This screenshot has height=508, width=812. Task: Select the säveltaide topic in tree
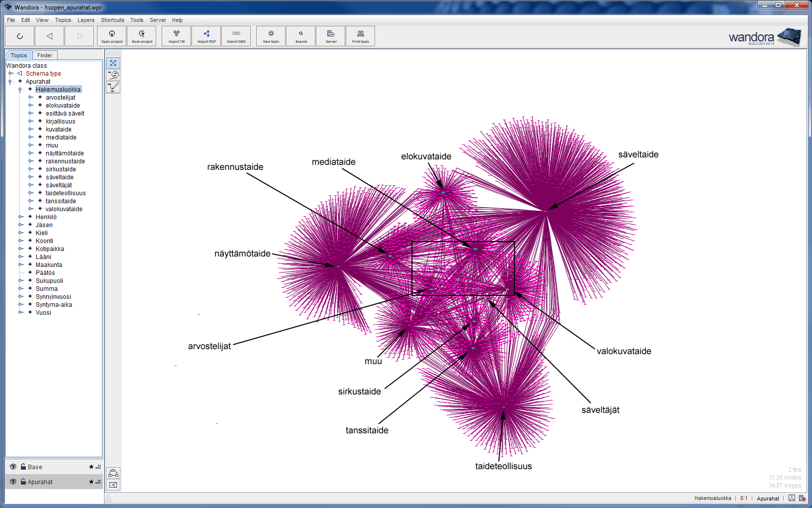point(60,177)
